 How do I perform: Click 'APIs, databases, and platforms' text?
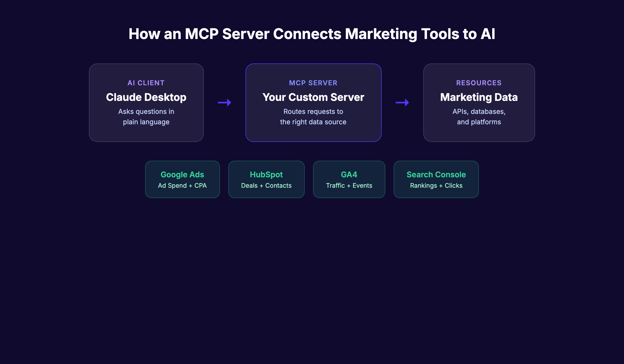coord(479,116)
